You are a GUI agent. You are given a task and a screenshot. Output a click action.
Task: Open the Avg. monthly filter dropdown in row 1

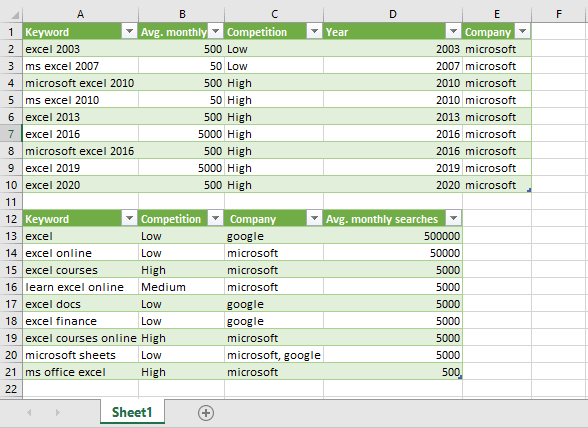(216, 32)
